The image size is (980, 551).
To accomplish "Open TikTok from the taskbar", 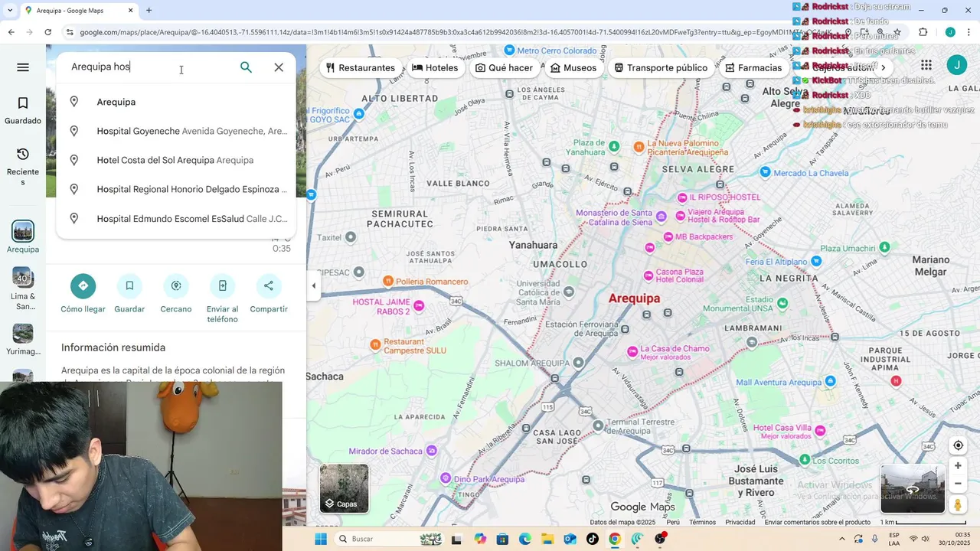I will click(593, 539).
